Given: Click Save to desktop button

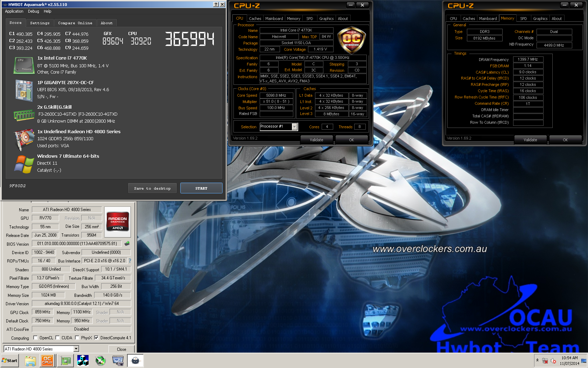Looking at the screenshot, I should 152,188.
